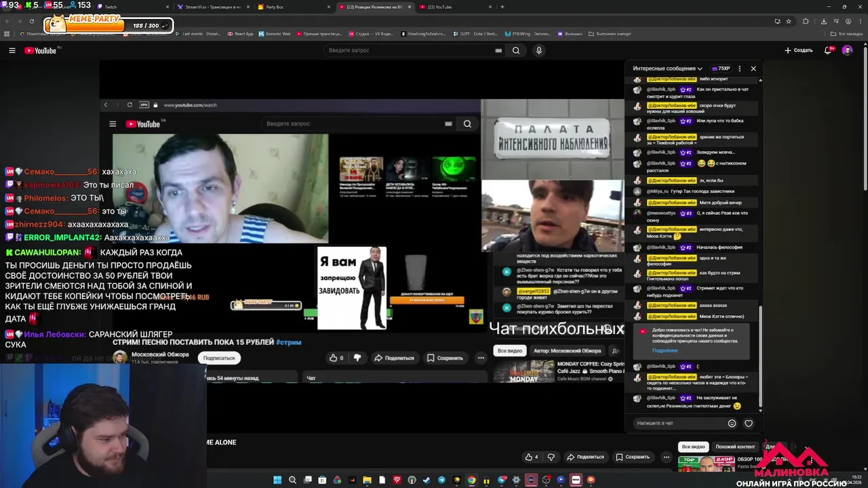Click the YouTube logo to go home

tap(41, 50)
